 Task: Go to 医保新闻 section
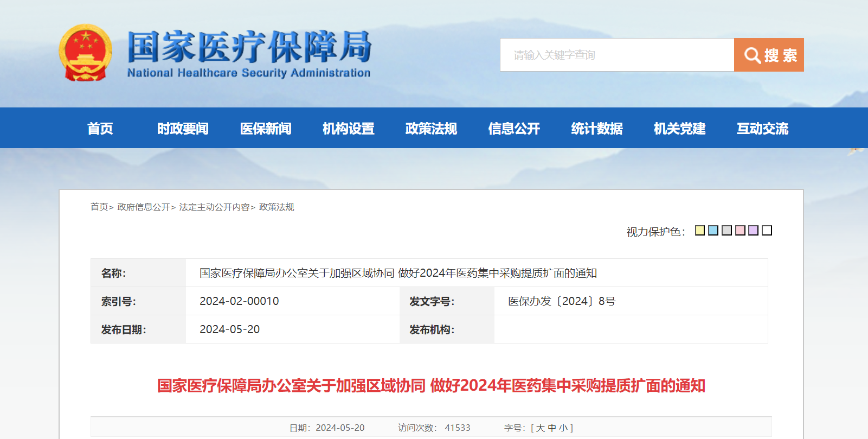266,129
